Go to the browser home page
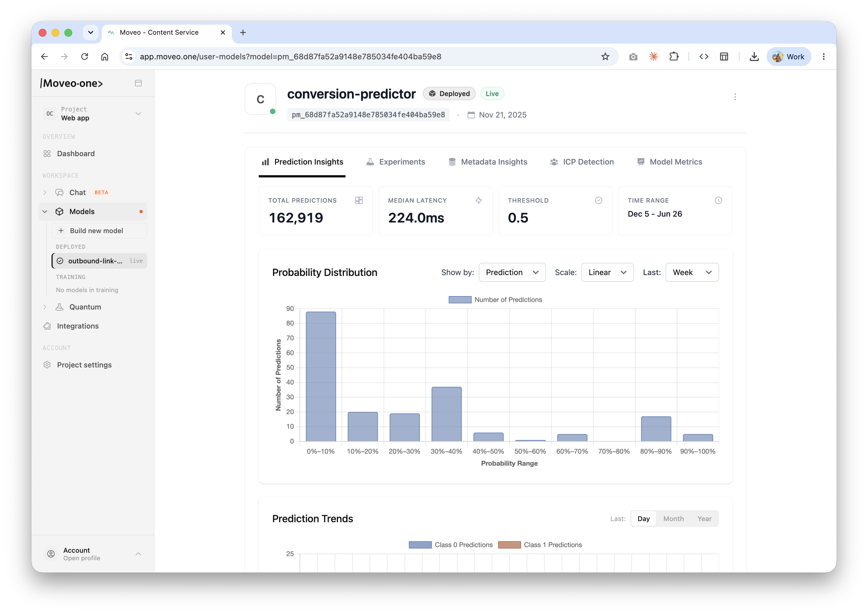868x614 pixels. [105, 56]
